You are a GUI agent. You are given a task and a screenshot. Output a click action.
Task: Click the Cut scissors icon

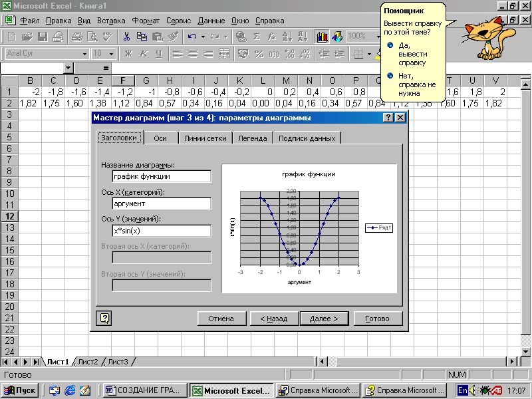pos(126,37)
